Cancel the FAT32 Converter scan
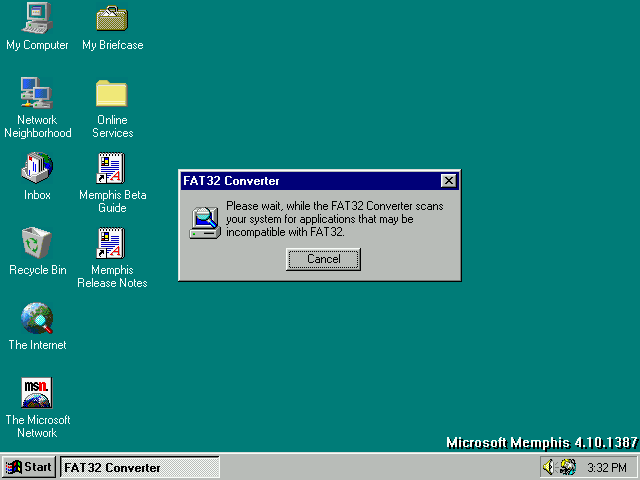This screenshot has width=640, height=480. [x=323, y=259]
